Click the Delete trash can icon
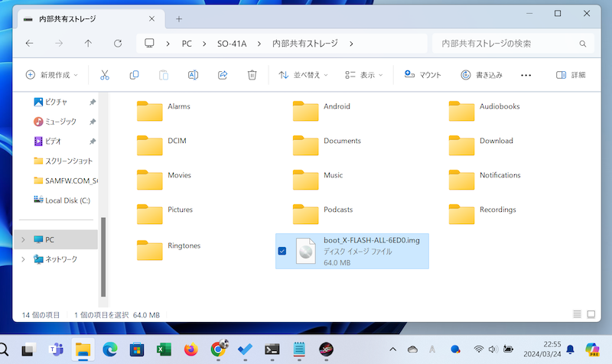This screenshot has height=364, width=612. (x=252, y=75)
